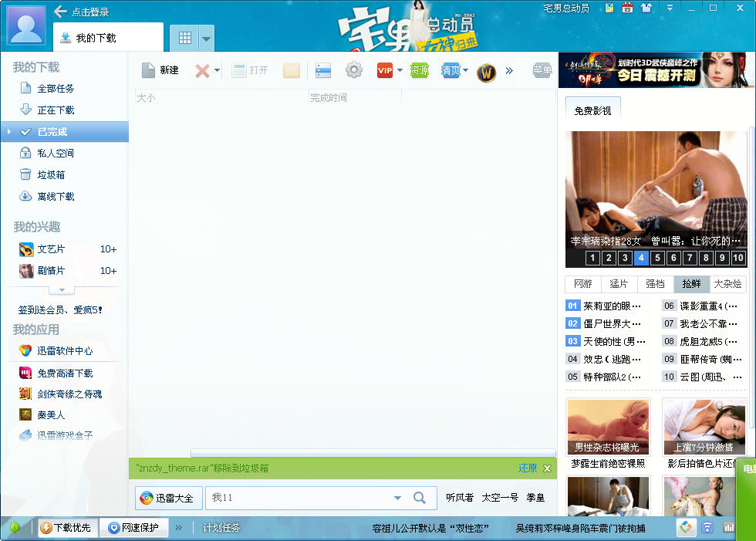The height and width of the screenshot is (541, 756).
Task: Click the green 资源 icon
Action: click(x=420, y=70)
